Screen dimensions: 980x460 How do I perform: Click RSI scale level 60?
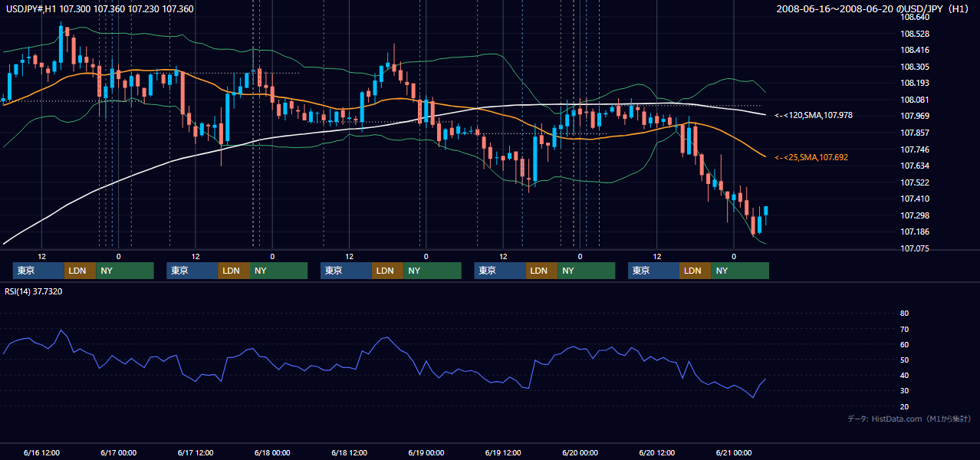[904, 344]
